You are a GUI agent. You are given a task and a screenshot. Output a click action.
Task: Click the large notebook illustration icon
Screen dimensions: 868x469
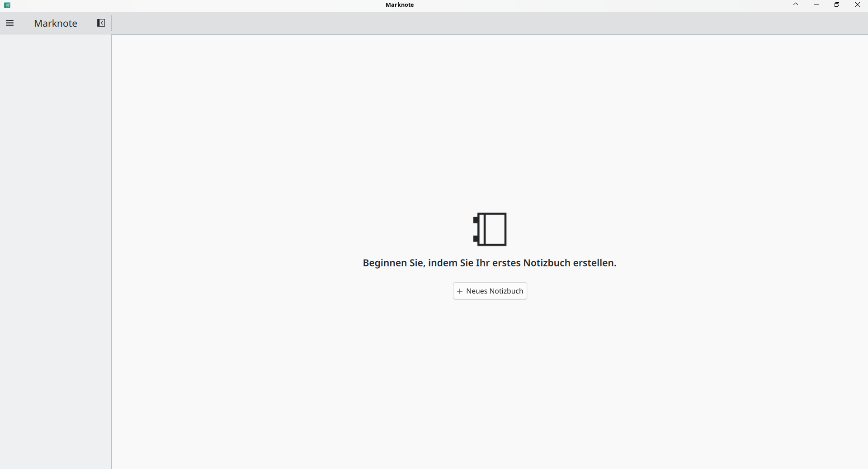[490, 229]
